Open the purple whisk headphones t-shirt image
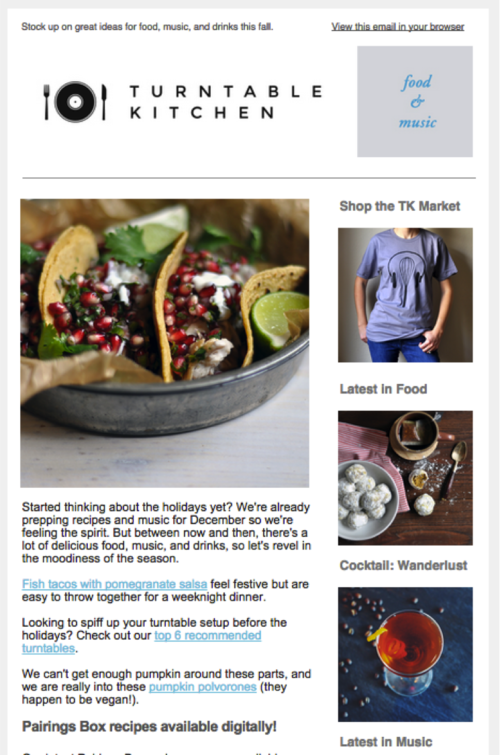 [x=405, y=295]
